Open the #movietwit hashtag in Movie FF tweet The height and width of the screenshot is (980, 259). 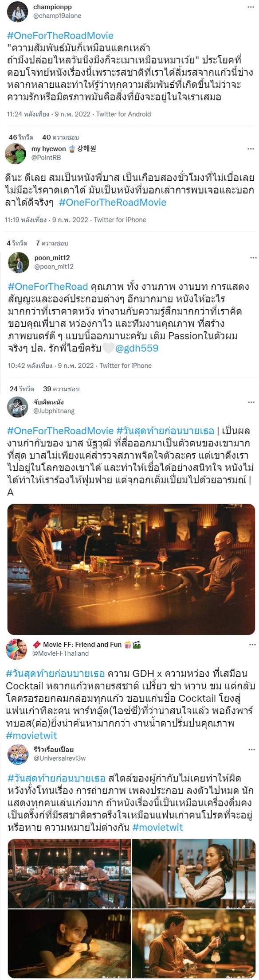31,735
